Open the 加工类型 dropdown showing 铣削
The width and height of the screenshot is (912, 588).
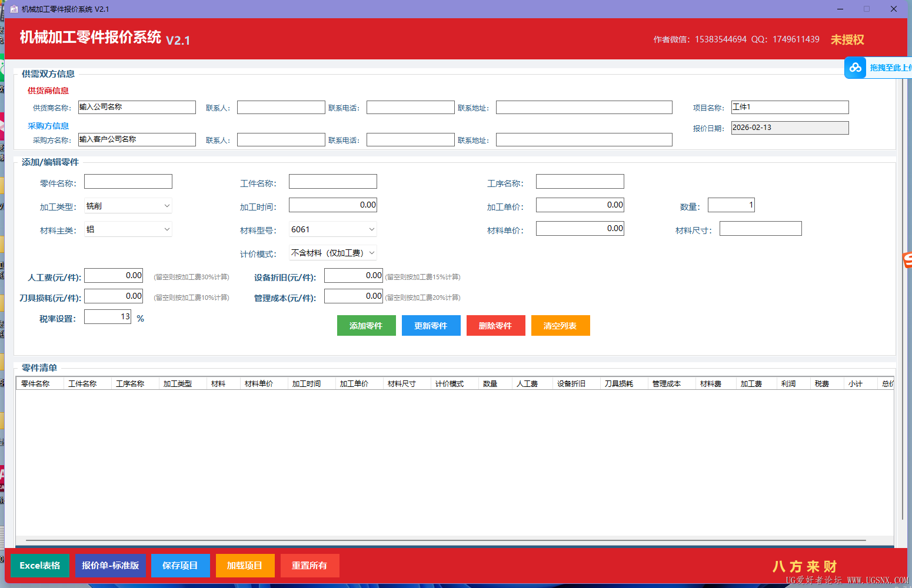pos(128,206)
